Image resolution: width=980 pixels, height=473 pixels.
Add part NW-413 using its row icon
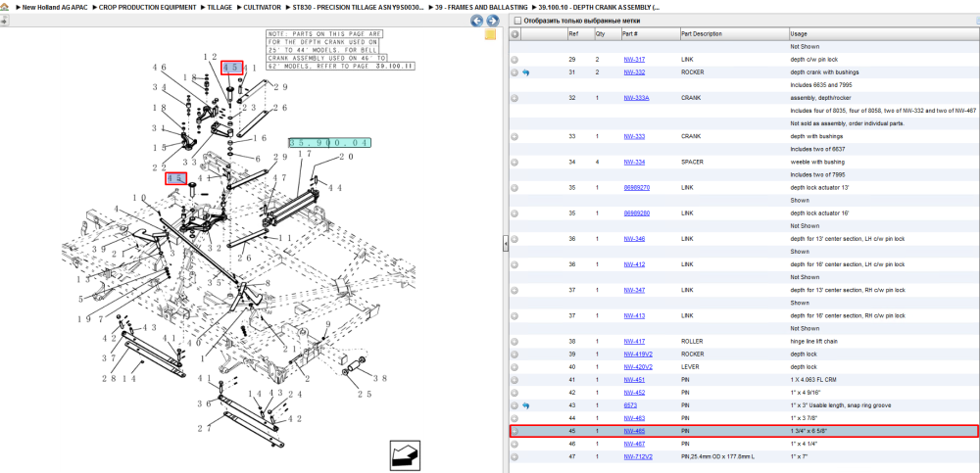[515, 315]
